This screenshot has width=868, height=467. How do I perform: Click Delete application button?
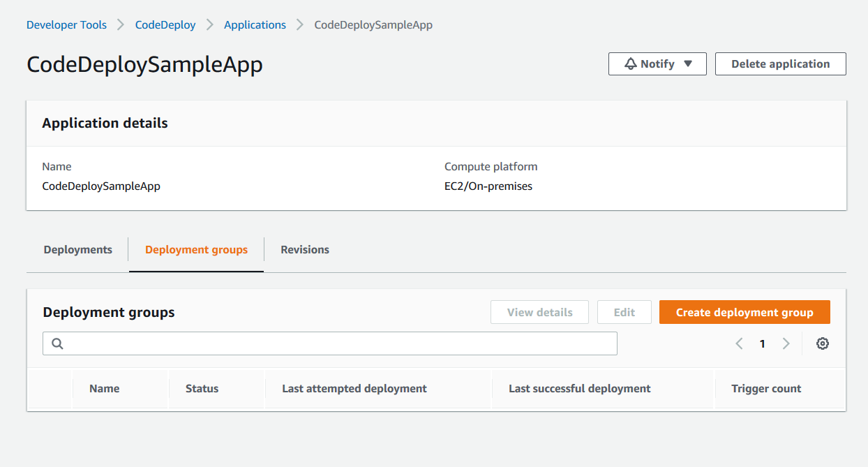click(781, 64)
